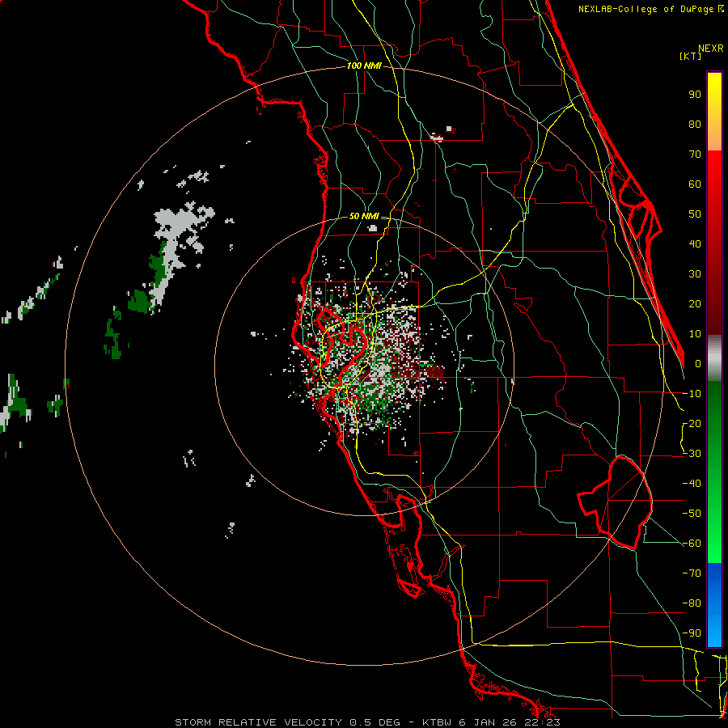Click "0.5 DEG" in the bottom caption
This screenshot has height=728, width=728.
375,722
